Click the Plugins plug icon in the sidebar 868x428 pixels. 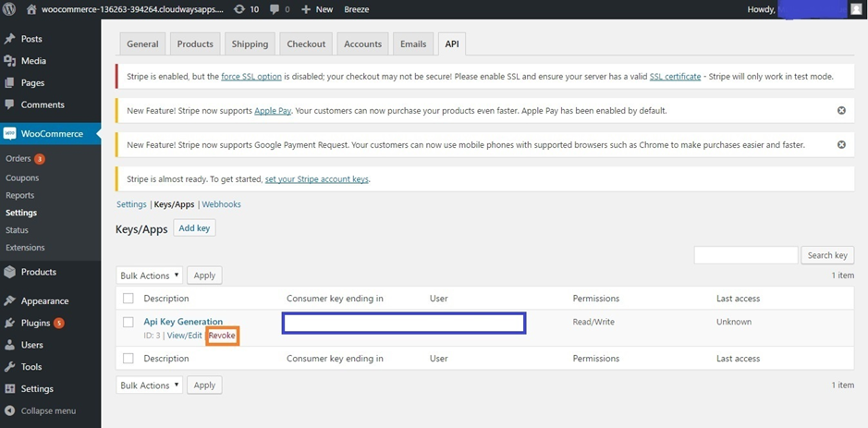pos(9,323)
